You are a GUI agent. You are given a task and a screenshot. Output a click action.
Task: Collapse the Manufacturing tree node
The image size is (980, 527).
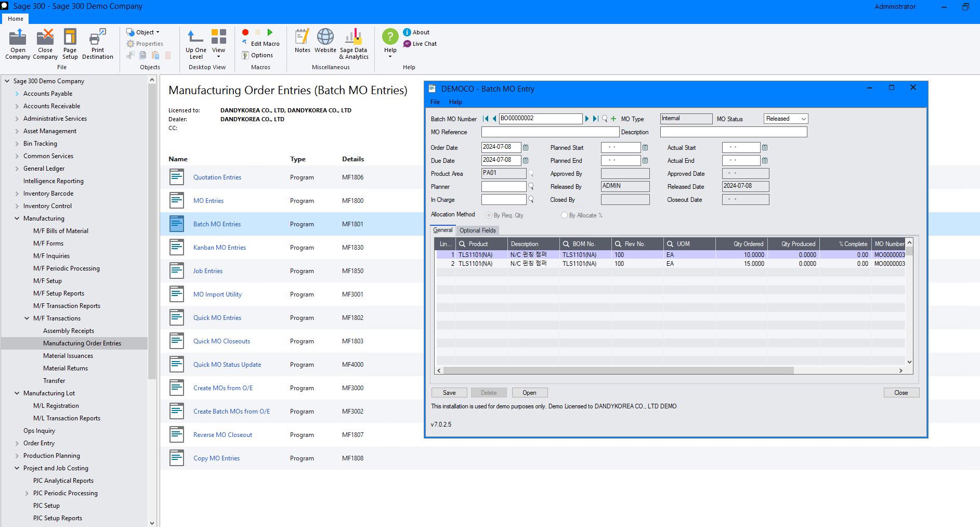tap(17, 218)
